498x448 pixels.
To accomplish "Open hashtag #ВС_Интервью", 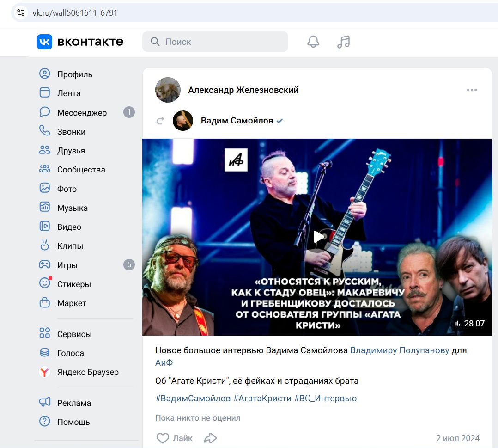I will [x=325, y=399].
